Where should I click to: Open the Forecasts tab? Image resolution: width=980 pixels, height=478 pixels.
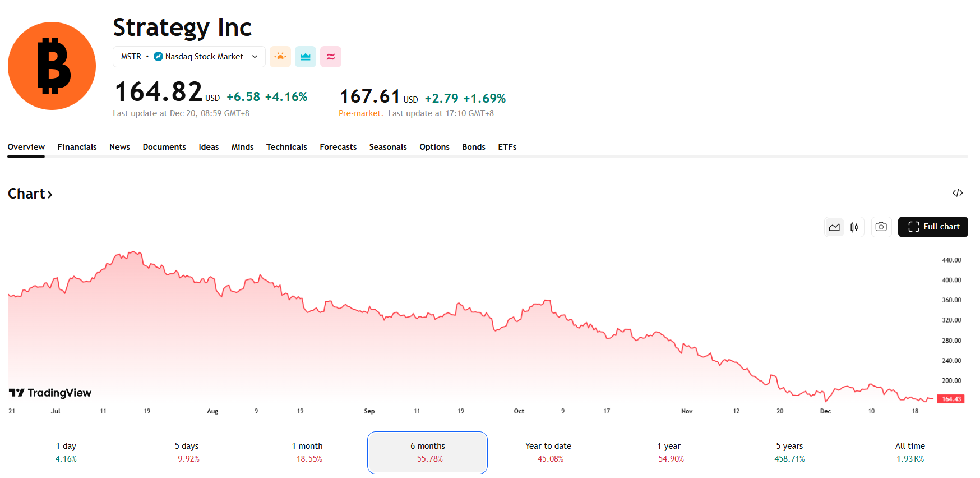(x=338, y=147)
